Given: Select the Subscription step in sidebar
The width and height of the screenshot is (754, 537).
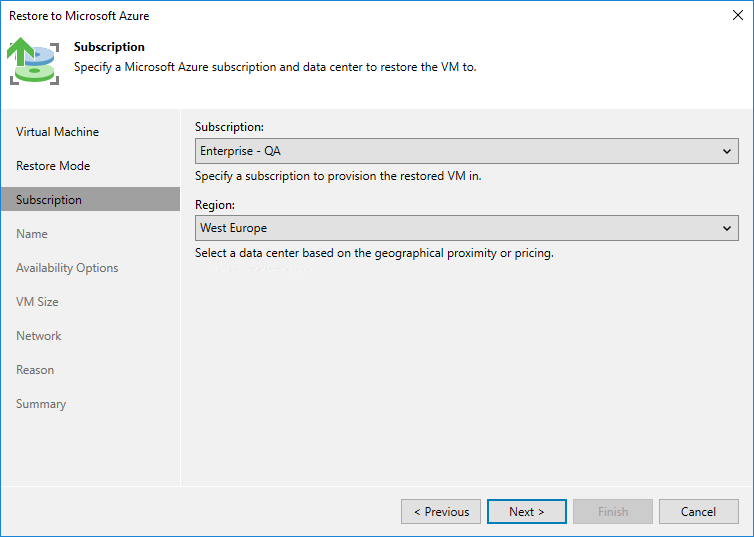Looking at the screenshot, I should (x=49, y=200).
